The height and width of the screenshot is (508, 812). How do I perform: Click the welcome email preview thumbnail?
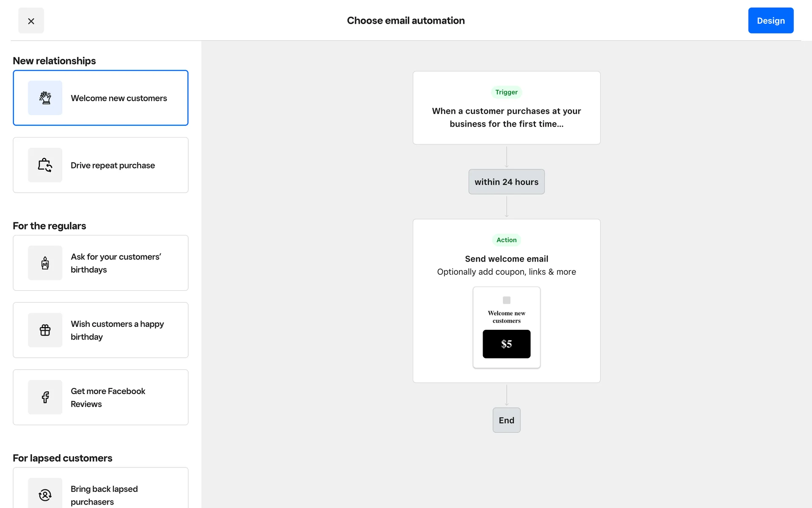click(506, 313)
